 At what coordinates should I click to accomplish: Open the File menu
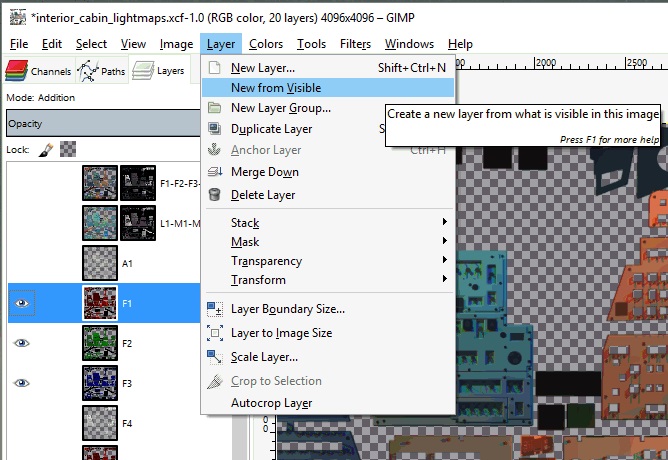(x=19, y=44)
